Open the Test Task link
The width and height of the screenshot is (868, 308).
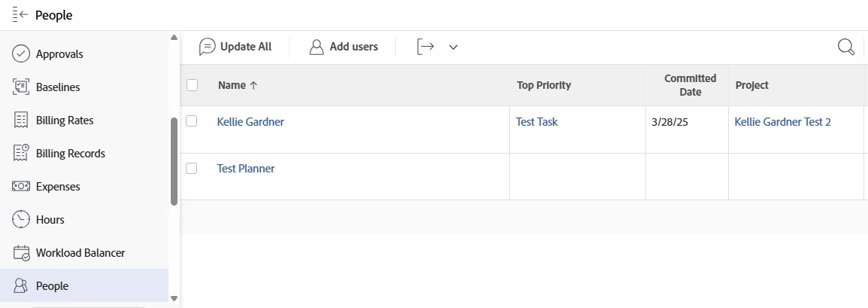pyautogui.click(x=536, y=121)
